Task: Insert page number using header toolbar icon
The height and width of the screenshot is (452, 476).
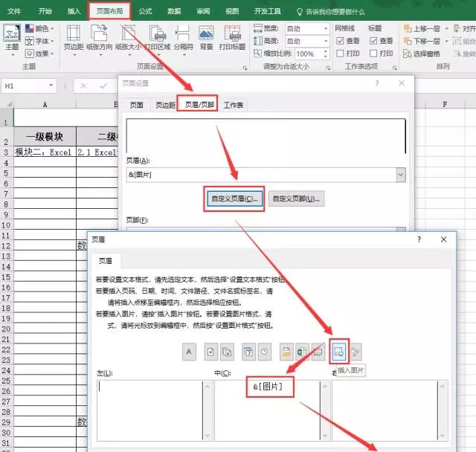Action: coord(210,352)
